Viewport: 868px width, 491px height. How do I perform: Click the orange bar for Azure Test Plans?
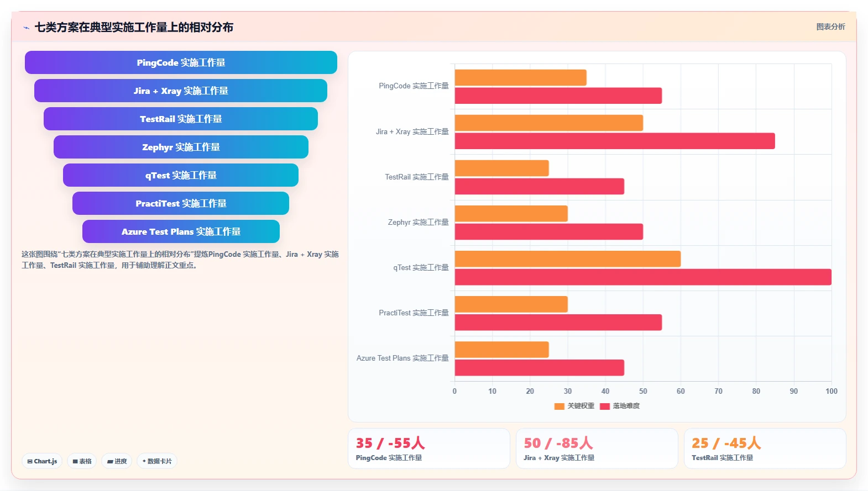[502, 350]
